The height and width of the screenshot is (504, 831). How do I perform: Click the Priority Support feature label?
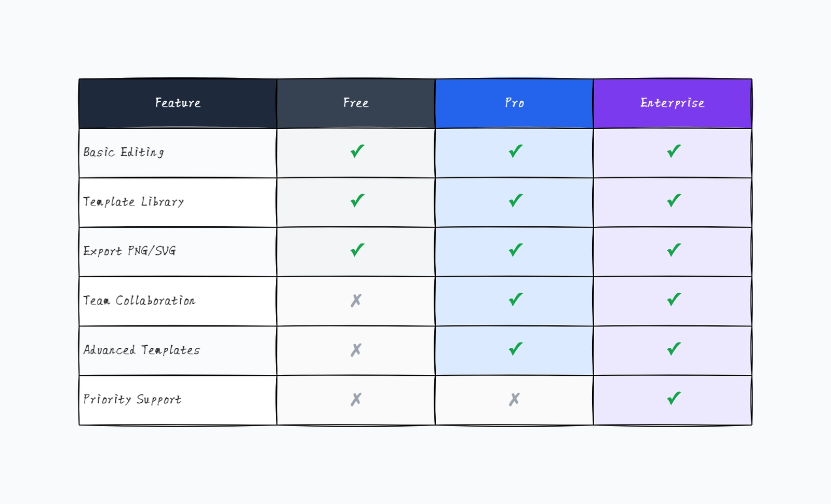coord(132,400)
